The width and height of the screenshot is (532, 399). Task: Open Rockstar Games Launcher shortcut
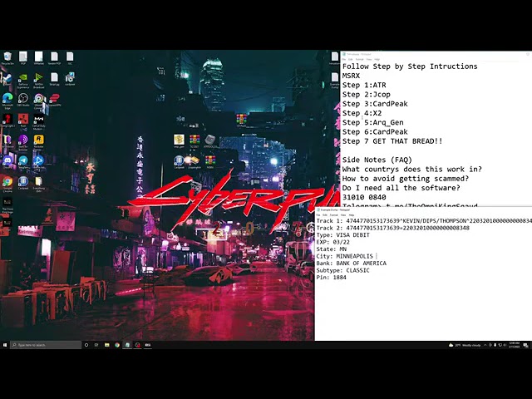coord(39,142)
